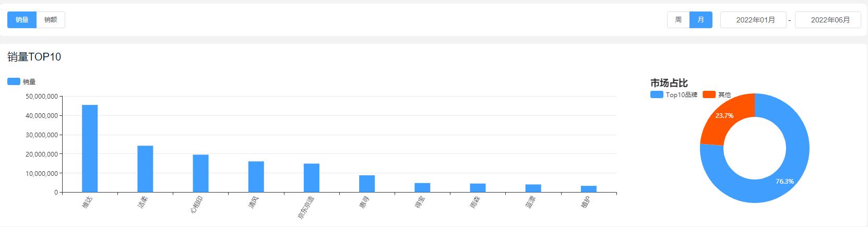Toggle the 其他 orange legend item
This screenshot has height=227, width=868.
(x=717, y=94)
